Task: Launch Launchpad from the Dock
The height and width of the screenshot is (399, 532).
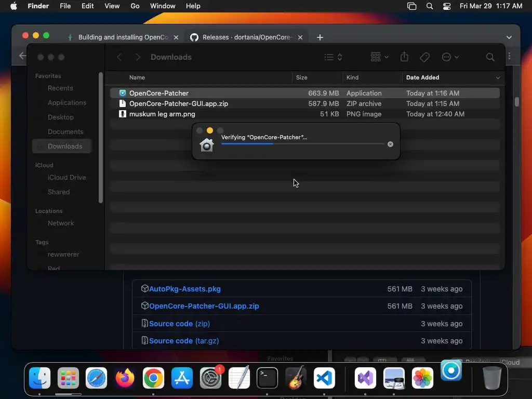Action: (68, 378)
